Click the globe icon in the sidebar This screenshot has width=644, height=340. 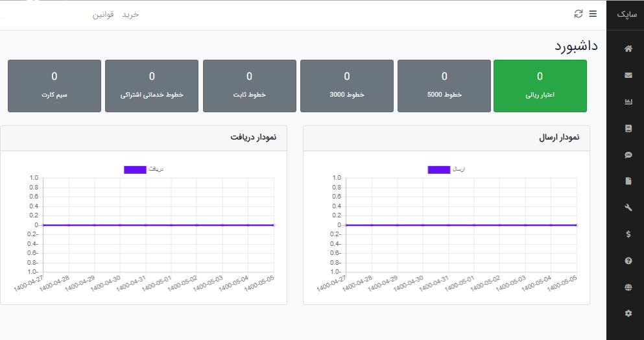coord(627,287)
